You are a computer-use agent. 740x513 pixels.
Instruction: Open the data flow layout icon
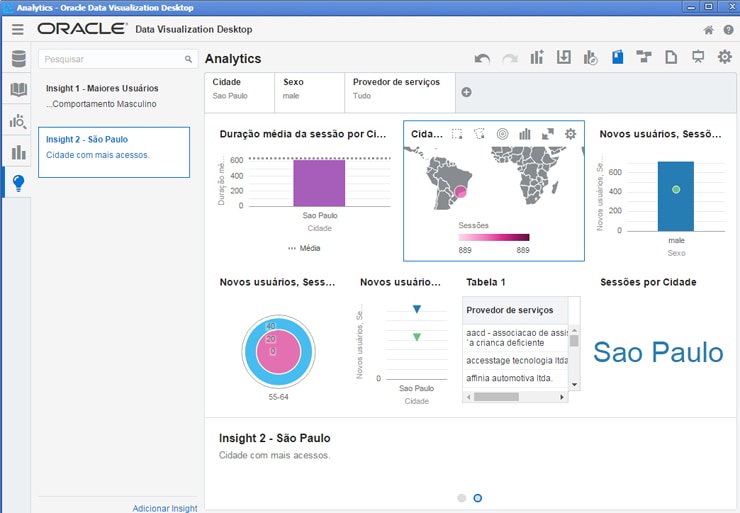pyautogui.click(x=644, y=57)
